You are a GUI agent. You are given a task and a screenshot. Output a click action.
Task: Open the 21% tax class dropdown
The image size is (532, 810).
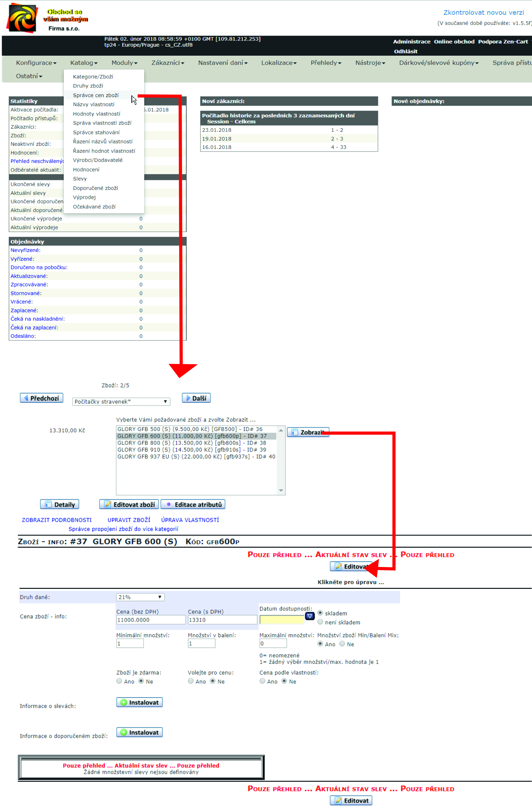point(140,597)
